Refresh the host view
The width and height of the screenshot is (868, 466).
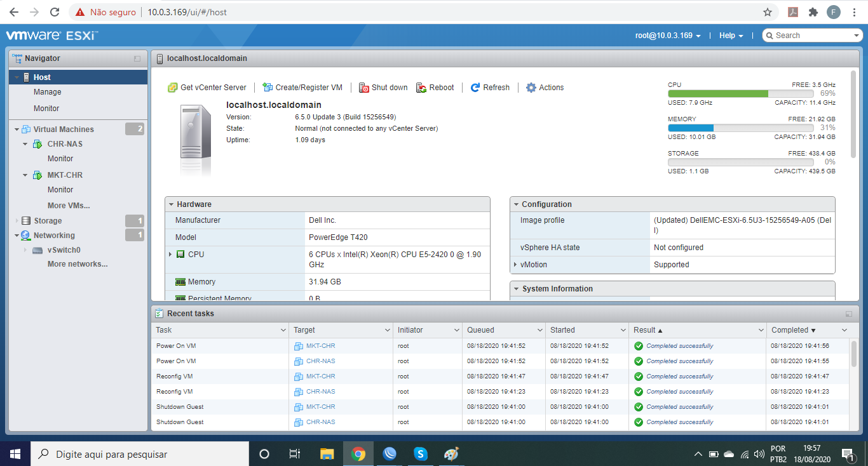490,88
